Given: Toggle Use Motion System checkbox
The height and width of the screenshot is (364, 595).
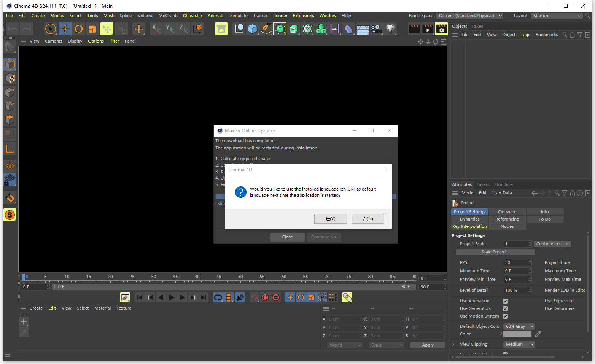Looking at the screenshot, I should [x=505, y=316].
